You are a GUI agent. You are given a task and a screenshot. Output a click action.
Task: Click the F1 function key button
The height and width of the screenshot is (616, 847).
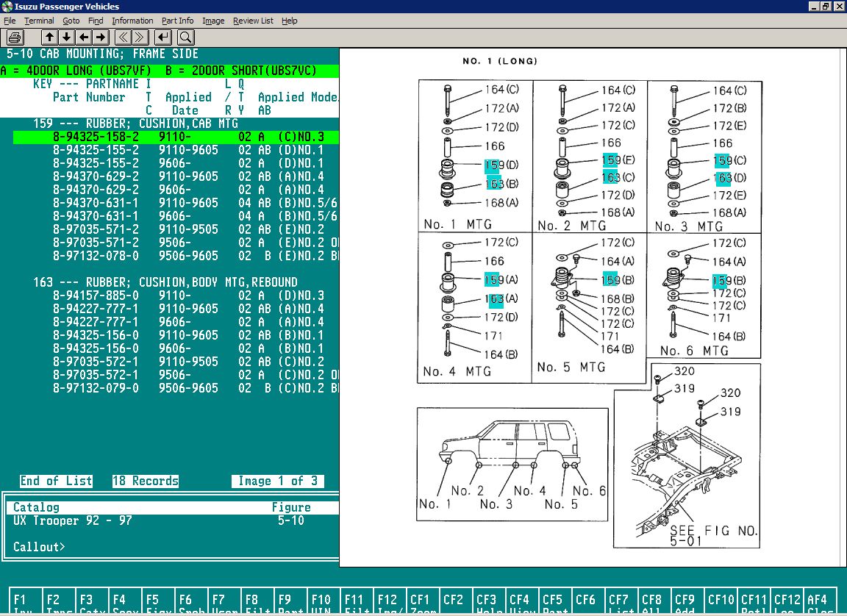tap(26, 601)
